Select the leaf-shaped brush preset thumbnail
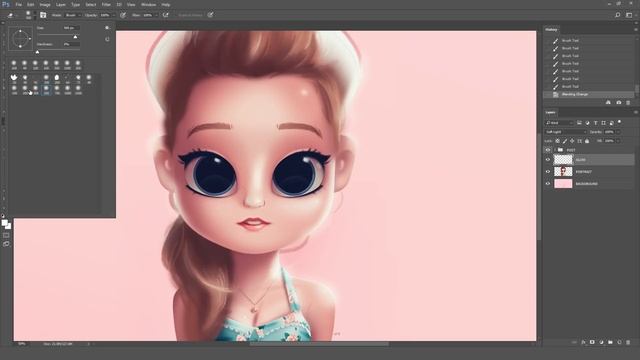The height and width of the screenshot is (360, 640). coord(14,78)
